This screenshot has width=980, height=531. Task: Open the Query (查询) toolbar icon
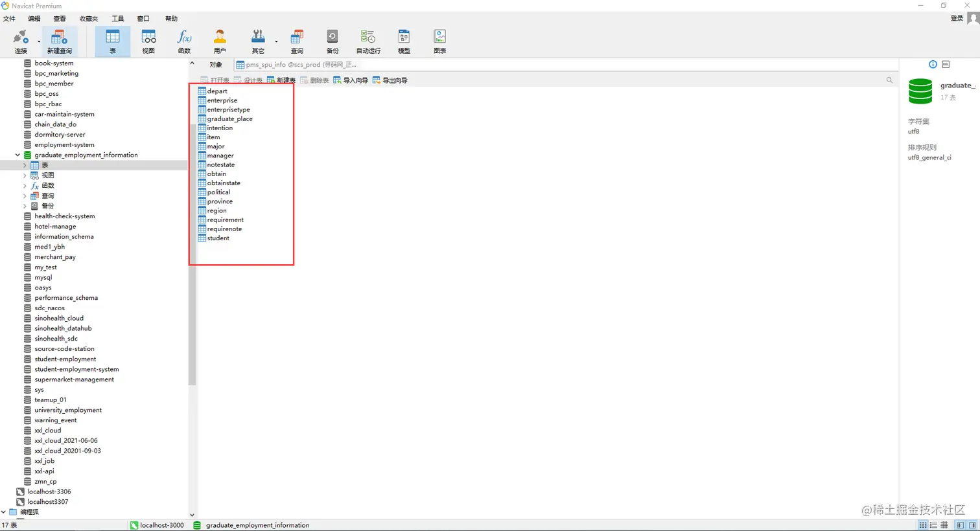[x=297, y=41]
